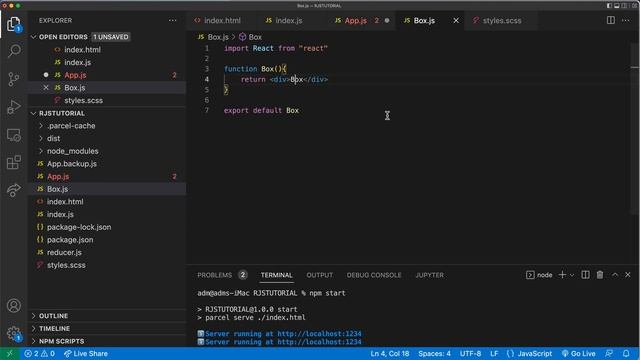
Task: Click the Box symbol in breadcrumb
Action: pyautogui.click(x=250, y=37)
